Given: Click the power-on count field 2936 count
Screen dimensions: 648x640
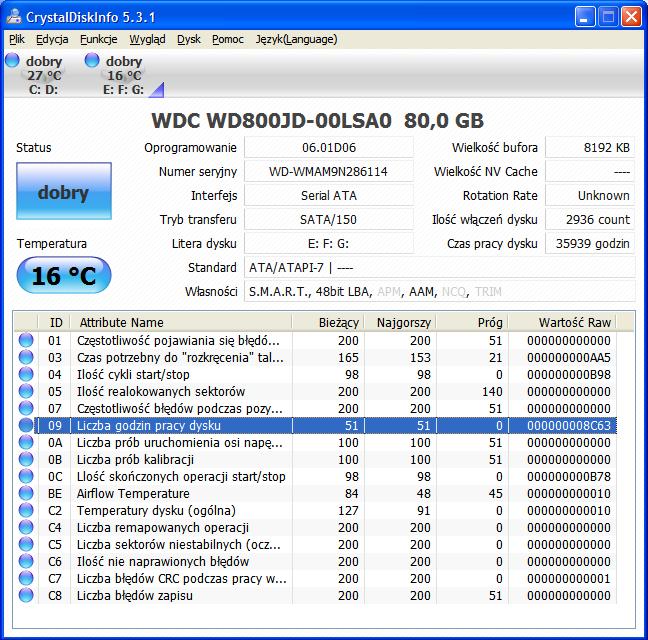Looking at the screenshot, I should click(590, 219).
